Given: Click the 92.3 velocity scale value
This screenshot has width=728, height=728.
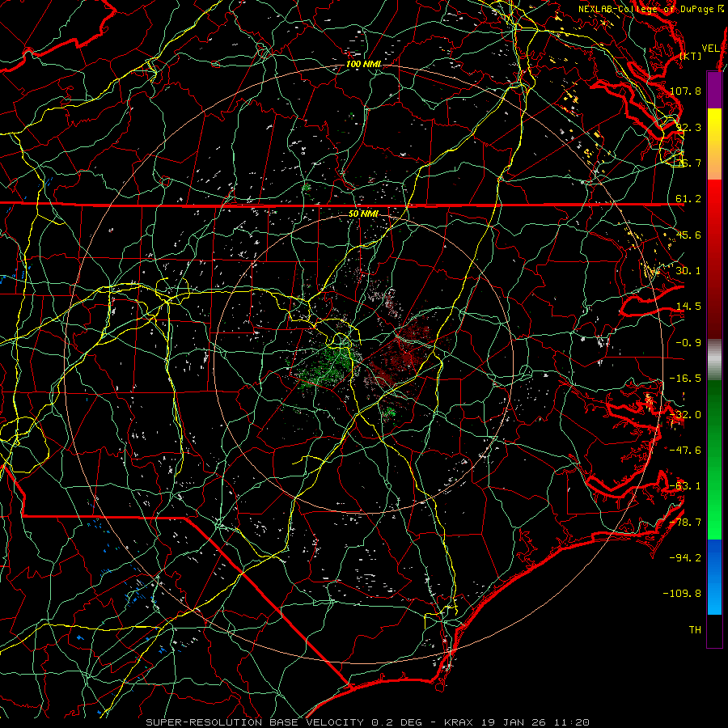Looking at the screenshot, I should [688, 127].
